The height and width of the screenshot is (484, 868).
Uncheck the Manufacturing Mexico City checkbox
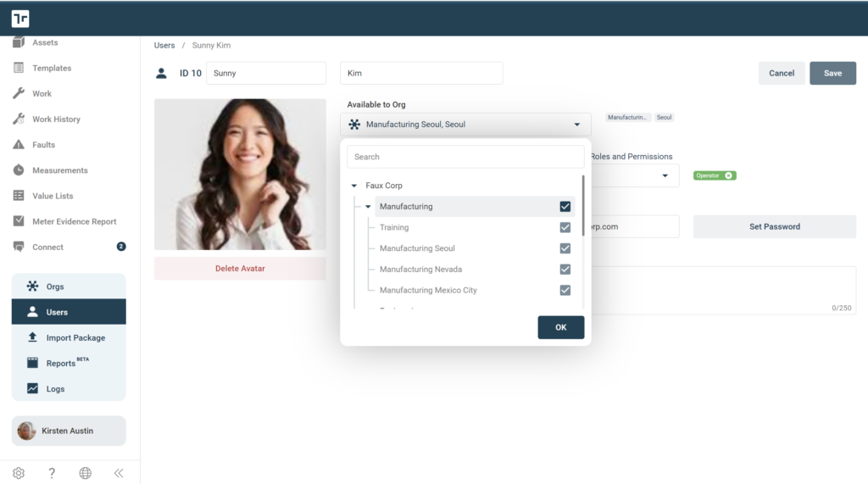pyautogui.click(x=565, y=290)
